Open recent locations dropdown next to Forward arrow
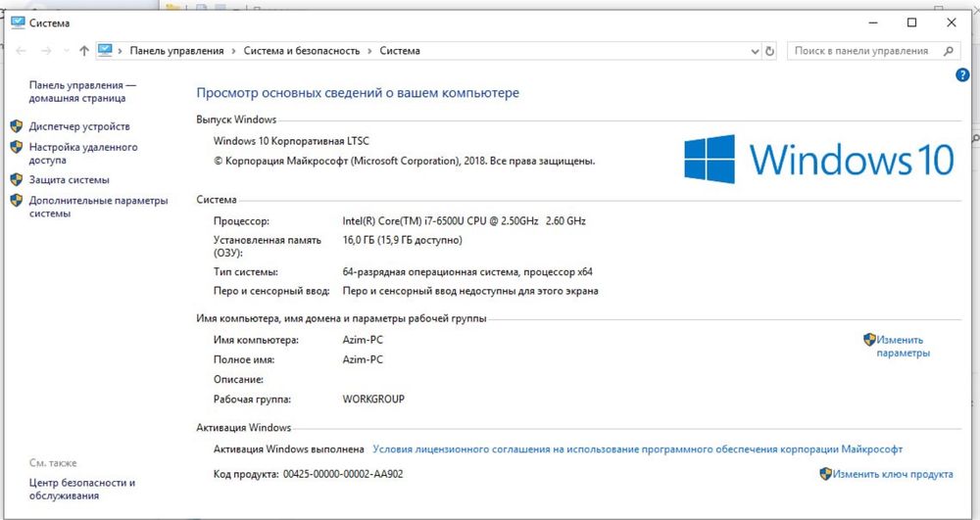980x520 pixels. 67,51
